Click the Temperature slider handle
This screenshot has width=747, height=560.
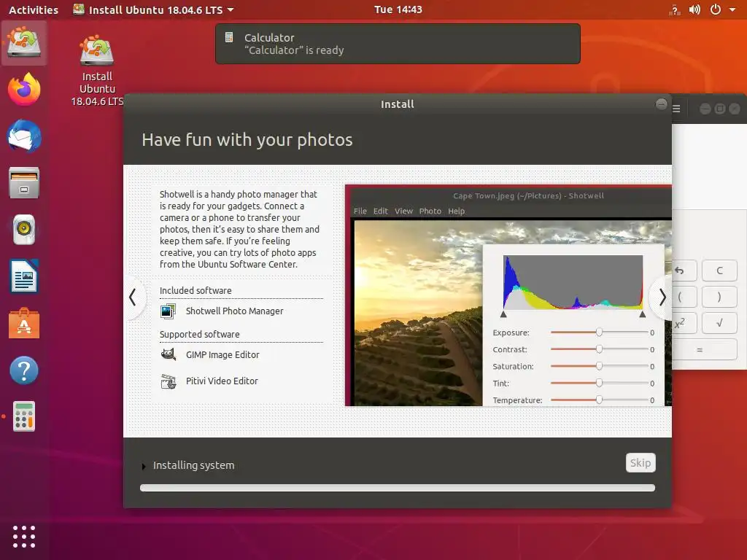599,400
